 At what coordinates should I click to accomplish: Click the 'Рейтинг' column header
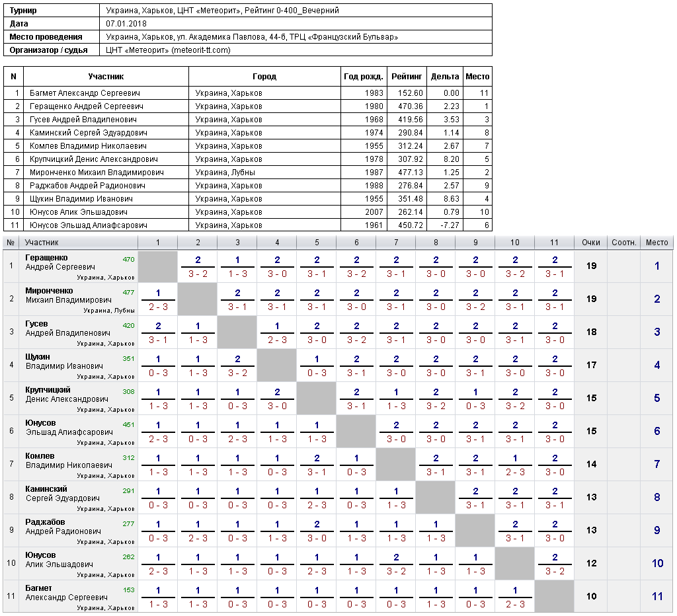[407, 77]
